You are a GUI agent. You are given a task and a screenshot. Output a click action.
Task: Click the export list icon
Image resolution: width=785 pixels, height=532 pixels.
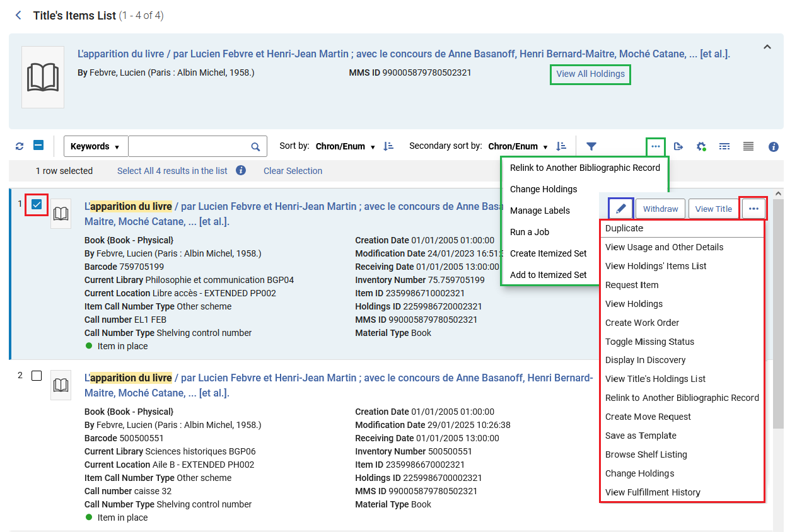click(x=678, y=146)
